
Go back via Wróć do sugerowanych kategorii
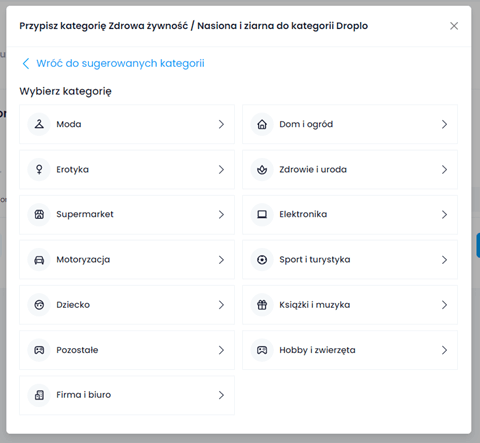tap(120, 63)
